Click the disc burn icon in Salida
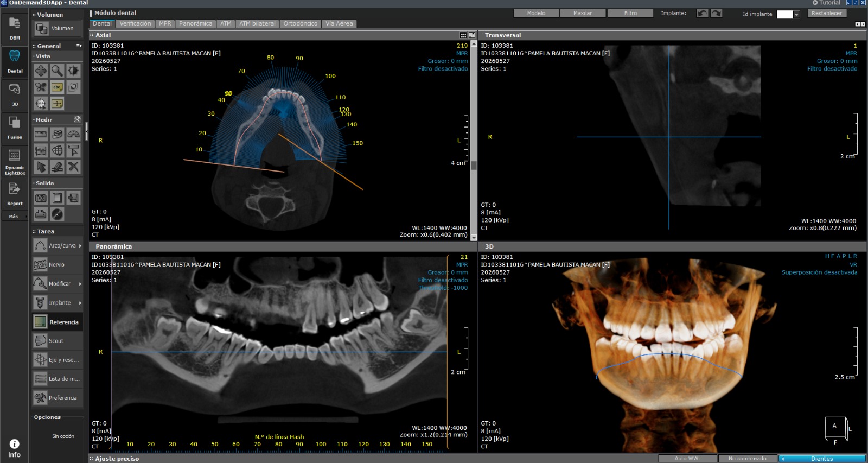The width and height of the screenshot is (868, 463). 57,214
